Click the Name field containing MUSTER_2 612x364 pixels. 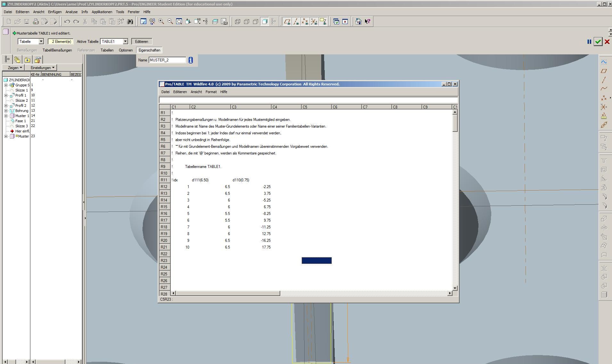[167, 60]
